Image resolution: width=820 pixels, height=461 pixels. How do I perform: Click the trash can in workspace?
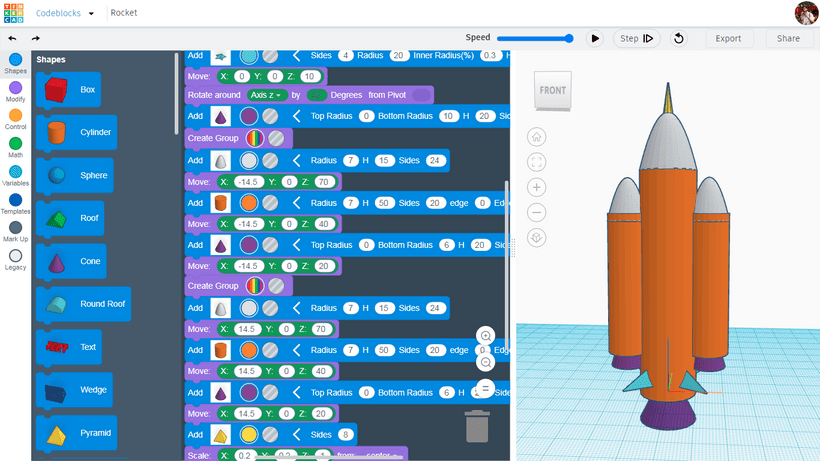click(477, 426)
